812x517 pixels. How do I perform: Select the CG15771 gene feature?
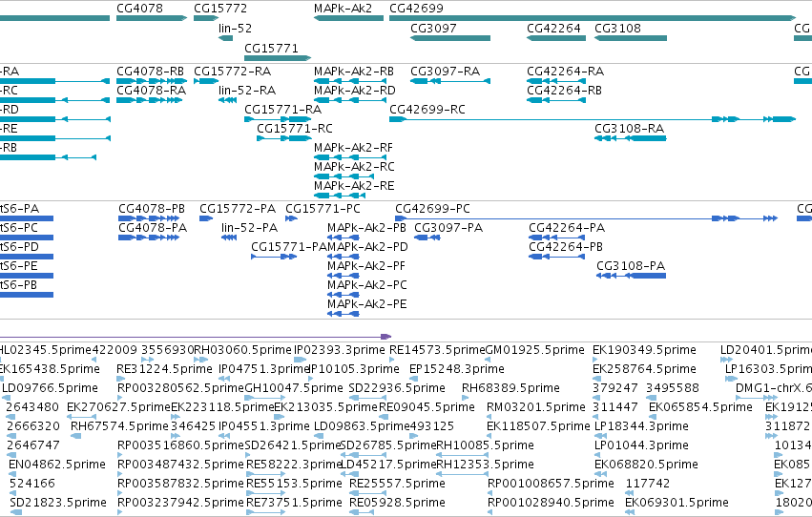(x=278, y=58)
